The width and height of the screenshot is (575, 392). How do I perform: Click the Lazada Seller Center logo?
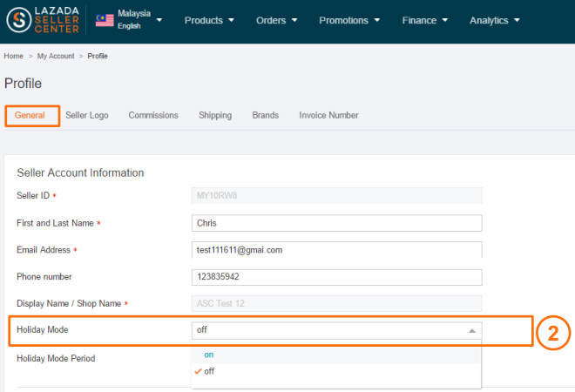[42, 21]
